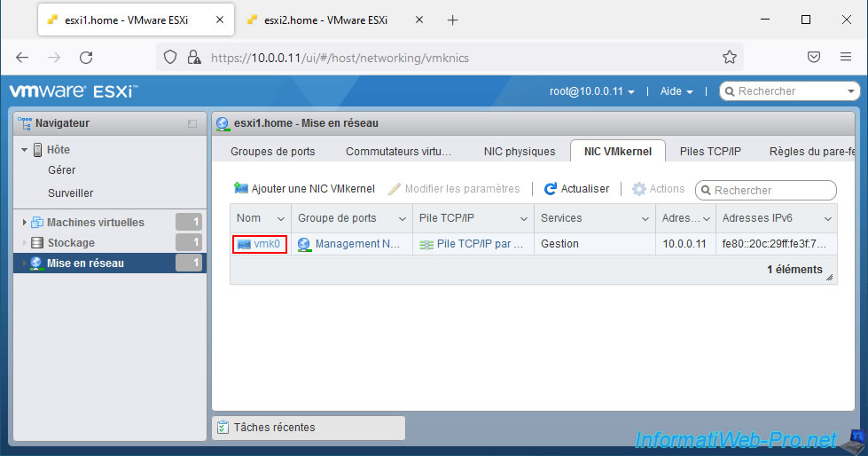Open the Aide help menu

[676, 91]
